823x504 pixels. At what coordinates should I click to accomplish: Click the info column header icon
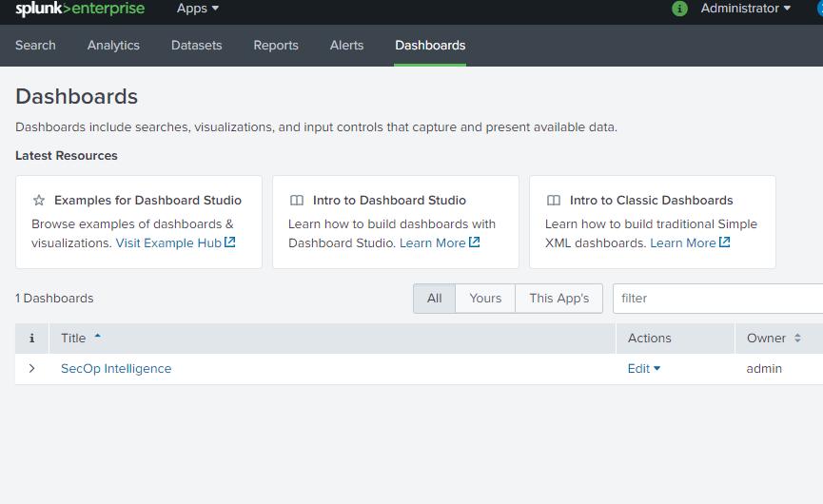tap(31, 339)
